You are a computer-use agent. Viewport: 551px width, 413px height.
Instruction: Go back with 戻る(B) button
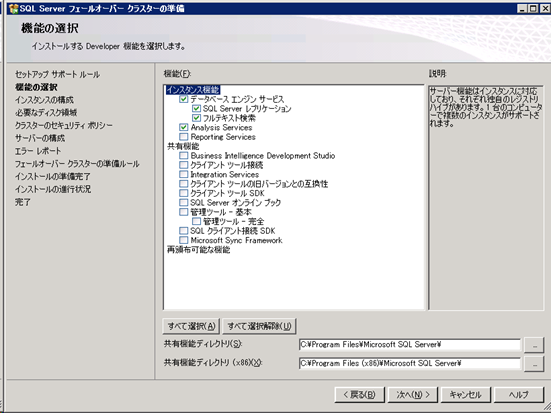(359, 395)
